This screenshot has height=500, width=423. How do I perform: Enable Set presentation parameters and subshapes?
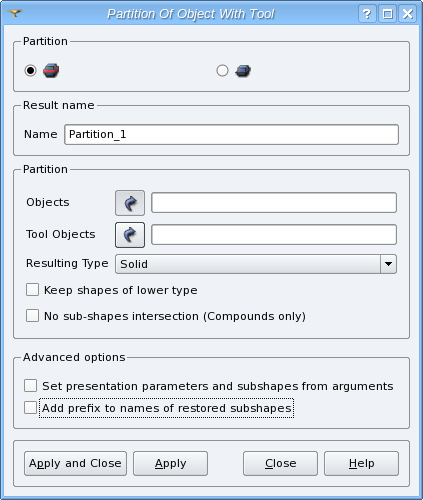tap(30, 386)
